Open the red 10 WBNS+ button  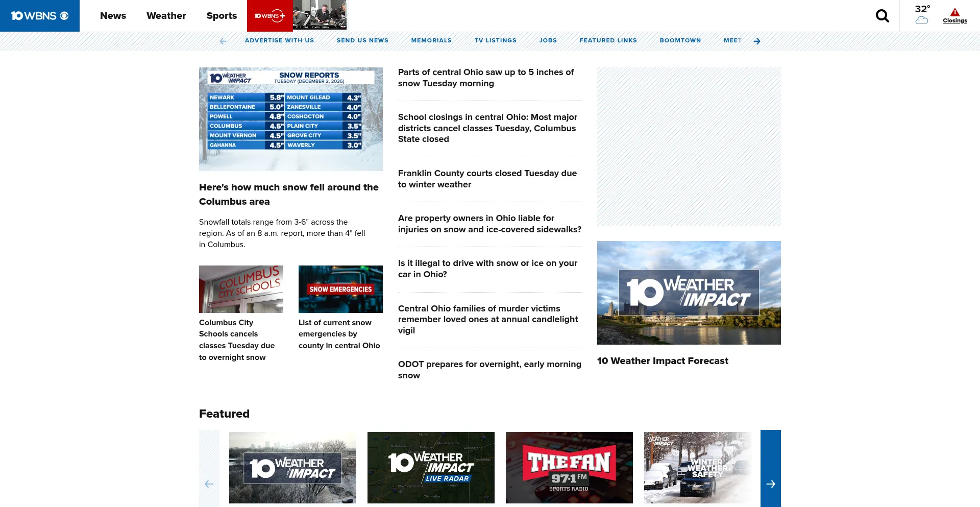click(x=269, y=16)
